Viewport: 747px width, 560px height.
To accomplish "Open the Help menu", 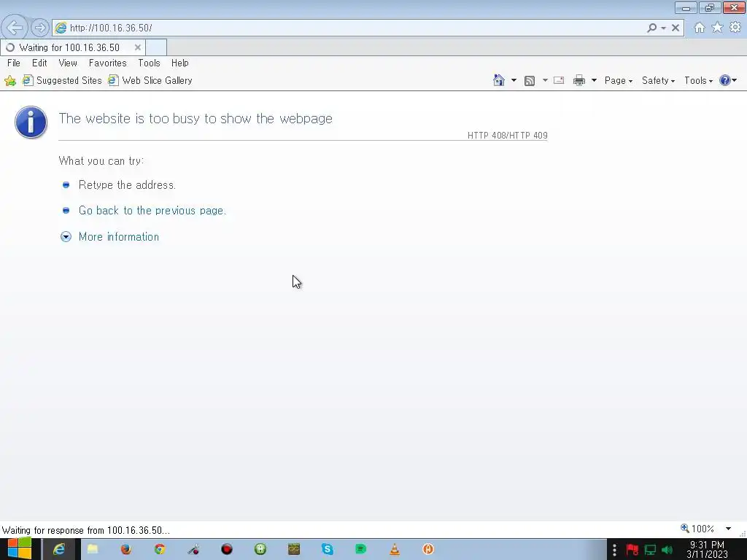I will (180, 63).
